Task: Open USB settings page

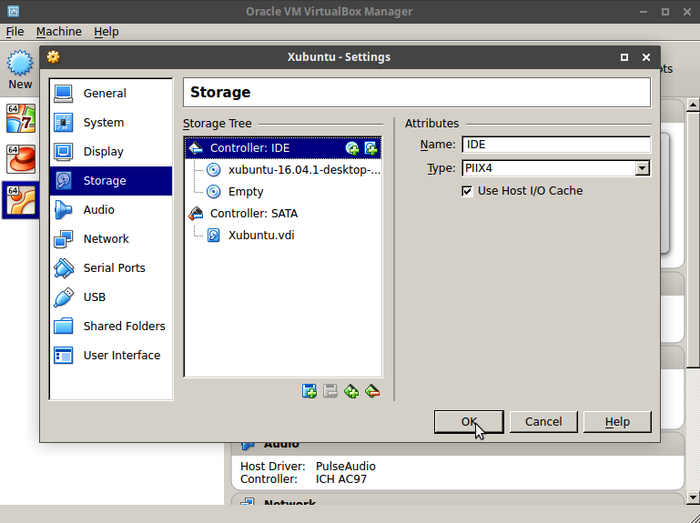Action: pos(111,297)
